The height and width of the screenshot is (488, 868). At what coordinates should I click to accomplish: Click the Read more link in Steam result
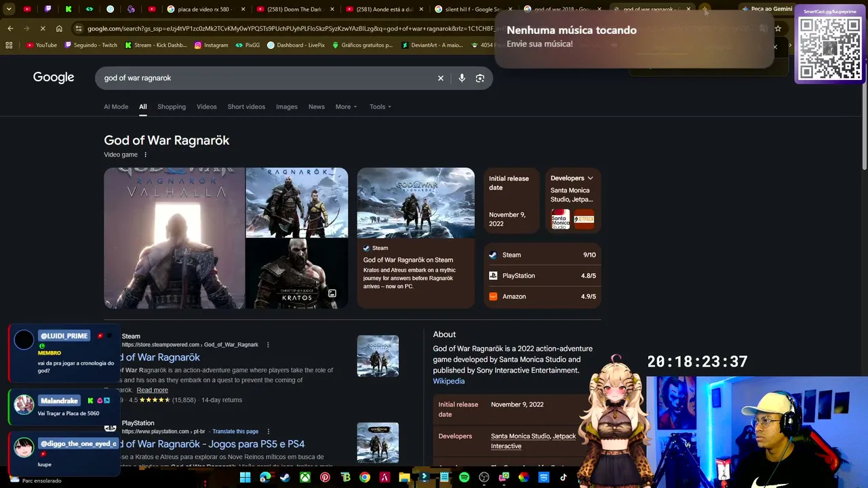click(153, 390)
